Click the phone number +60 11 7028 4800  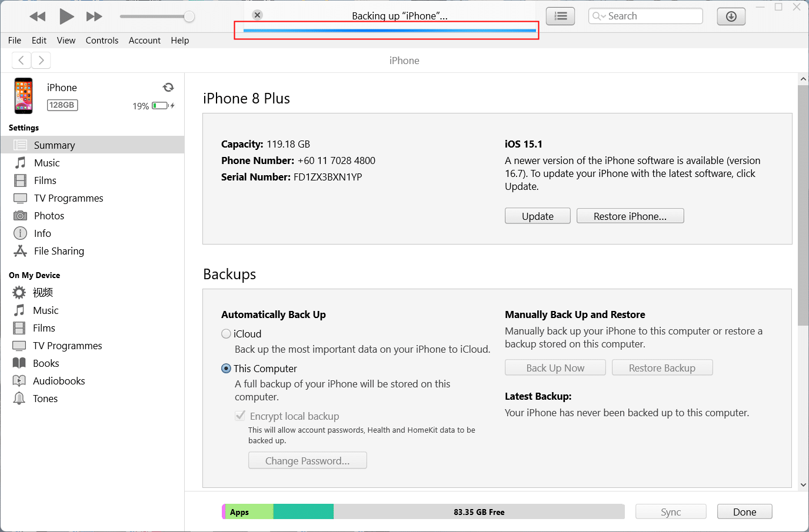pos(337,160)
